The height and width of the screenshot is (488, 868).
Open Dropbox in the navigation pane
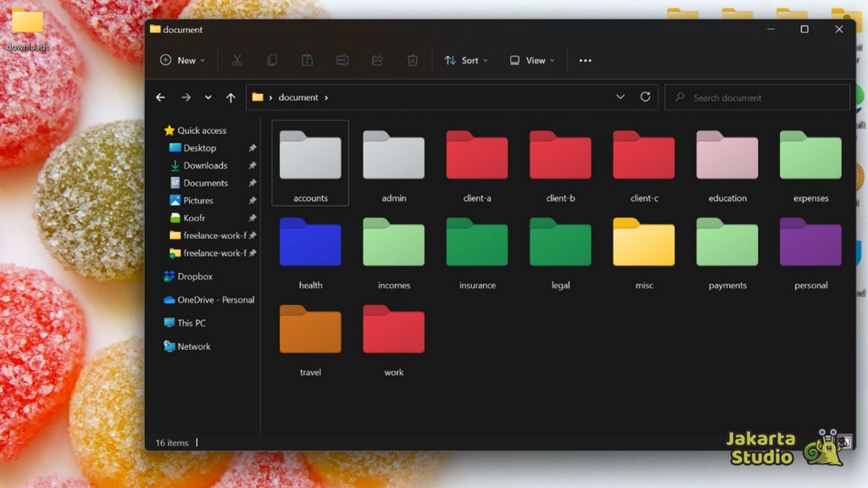[x=195, y=276]
